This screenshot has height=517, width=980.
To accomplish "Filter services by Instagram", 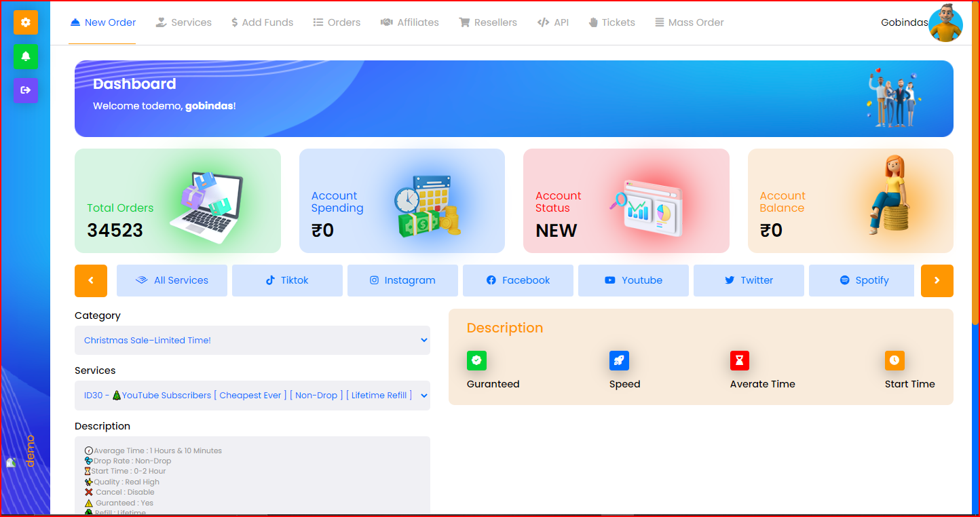I will pos(402,281).
